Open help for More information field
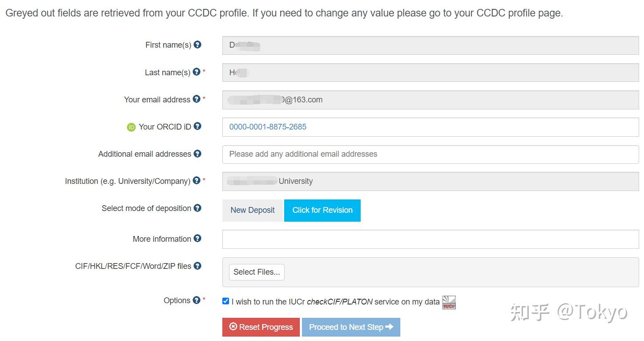The height and width of the screenshot is (341, 644). pyautogui.click(x=197, y=239)
